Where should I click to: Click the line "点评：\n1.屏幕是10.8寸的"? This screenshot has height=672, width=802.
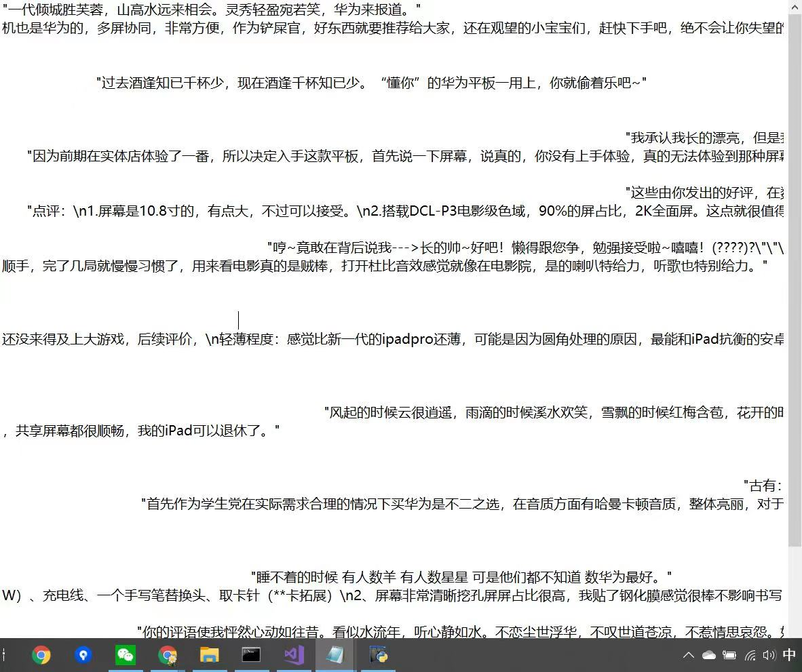405,211
